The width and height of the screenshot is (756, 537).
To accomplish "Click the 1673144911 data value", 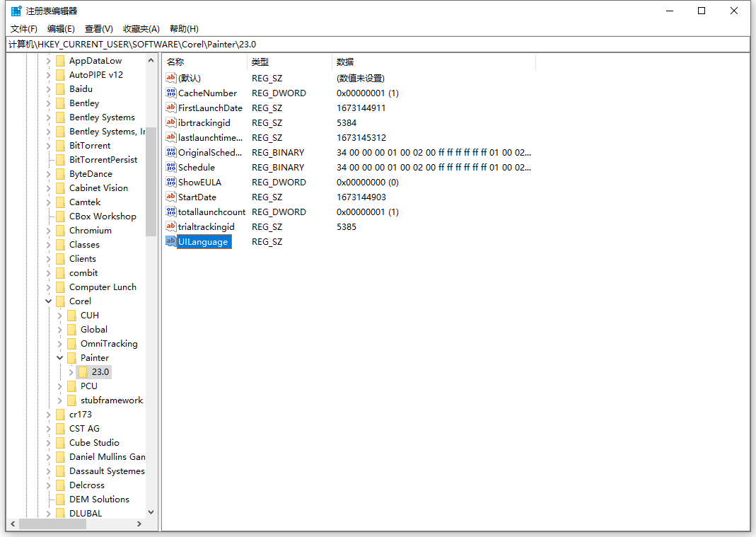I will (361, 108).
